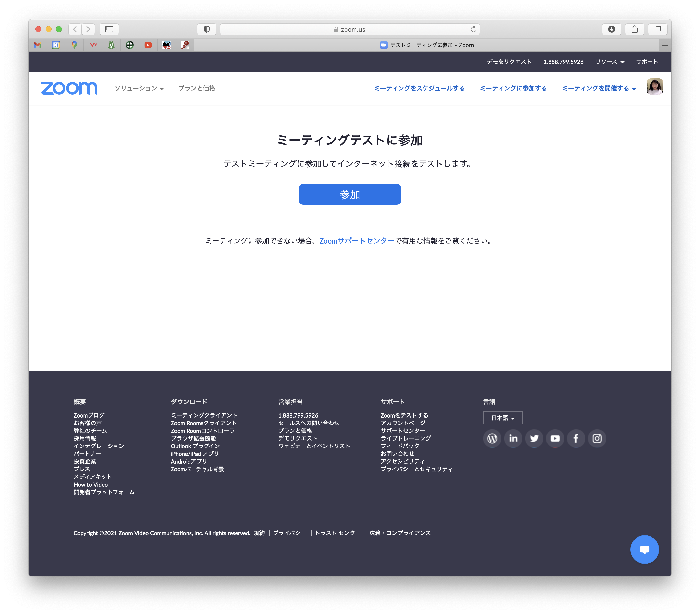Open the Zoomサポートセンター link
This screenshot has width=700, height=614.
coord(356,241)
